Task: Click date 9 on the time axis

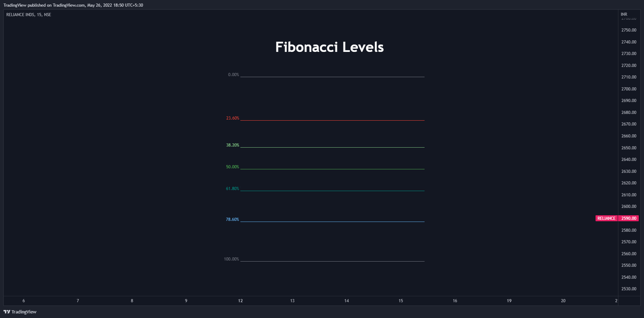Action: click(x=186, y=301)
